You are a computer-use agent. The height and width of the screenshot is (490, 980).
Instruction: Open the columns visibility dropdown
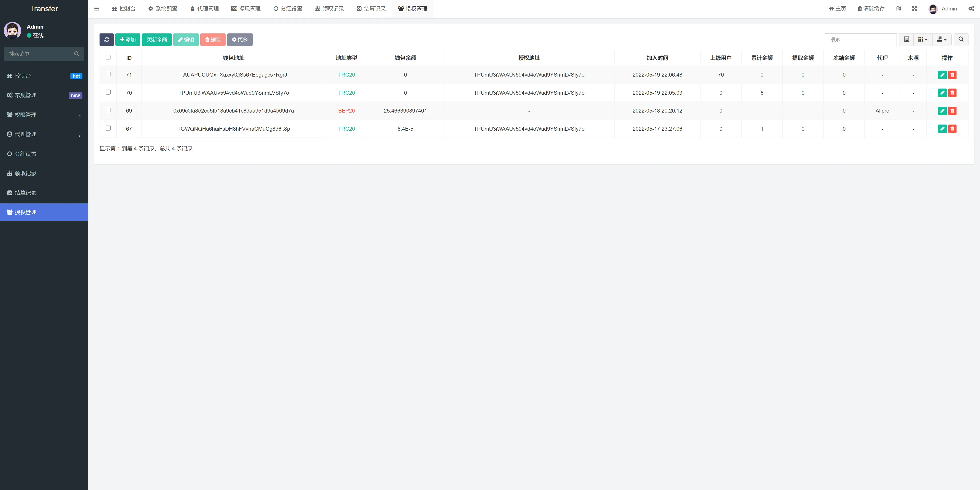coord(923,40)
